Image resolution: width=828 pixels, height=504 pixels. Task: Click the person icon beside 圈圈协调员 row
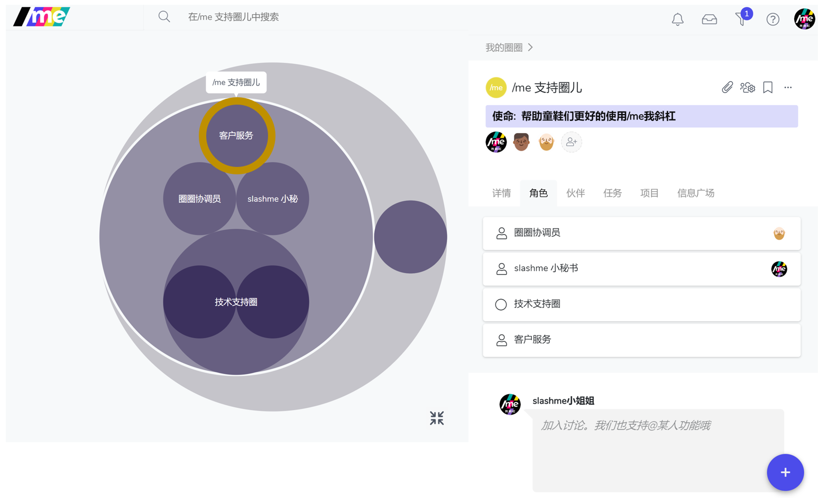[501, 233]
